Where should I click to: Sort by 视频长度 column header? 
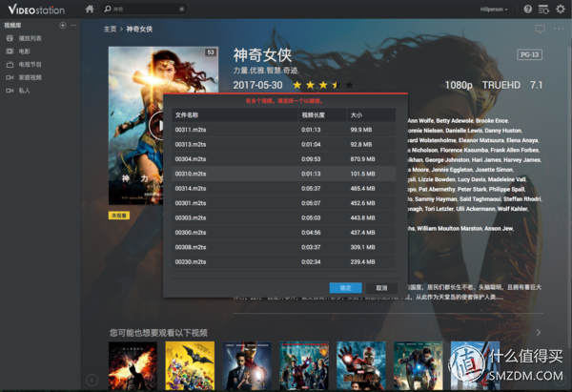[x=322, y=115]
